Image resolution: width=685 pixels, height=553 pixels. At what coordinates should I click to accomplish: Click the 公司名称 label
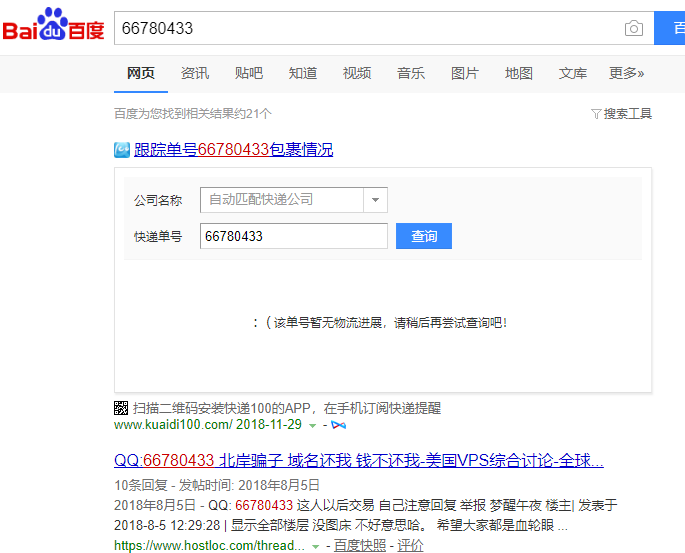(x=158, y=200)
